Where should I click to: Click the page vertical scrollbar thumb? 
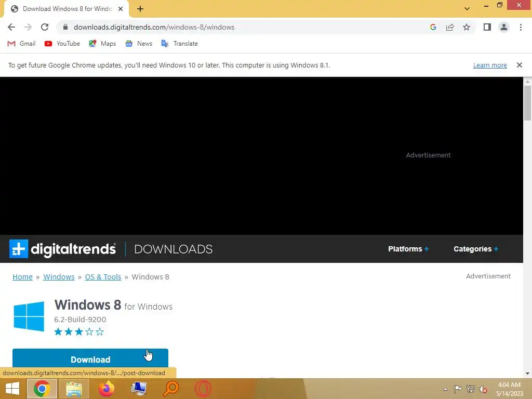(527, 103)
